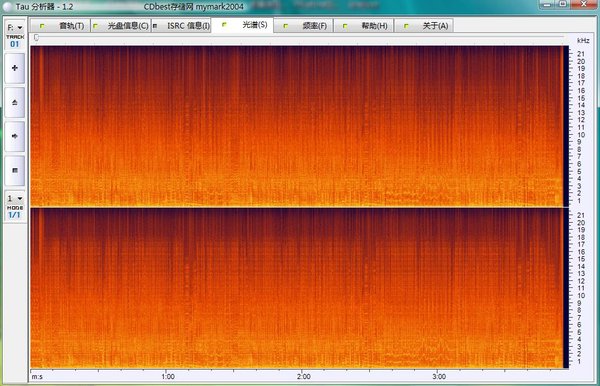The width and height of the screenshot is (600, 386).
Task: Click the eject disc button
Action: tap(15, 102)
